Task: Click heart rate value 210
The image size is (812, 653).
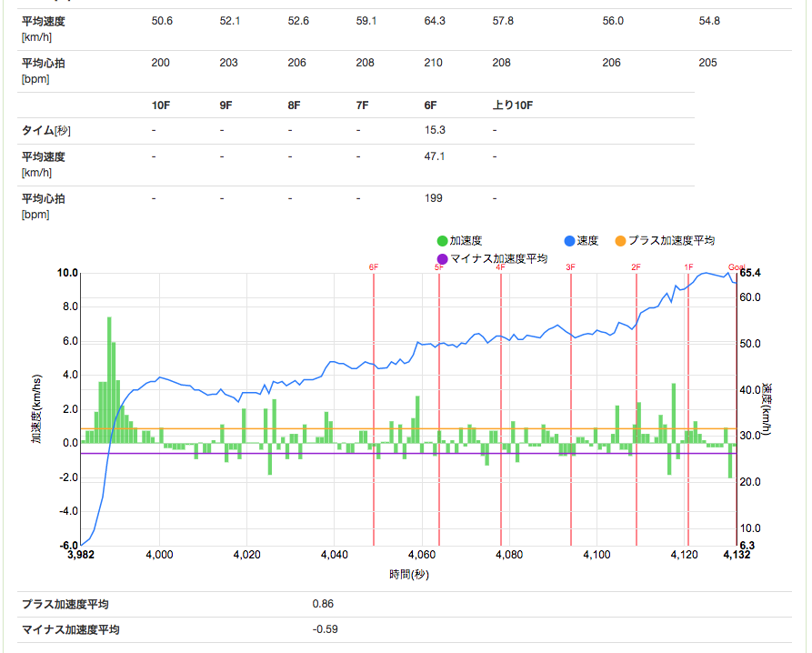Action: click(433, 63)
